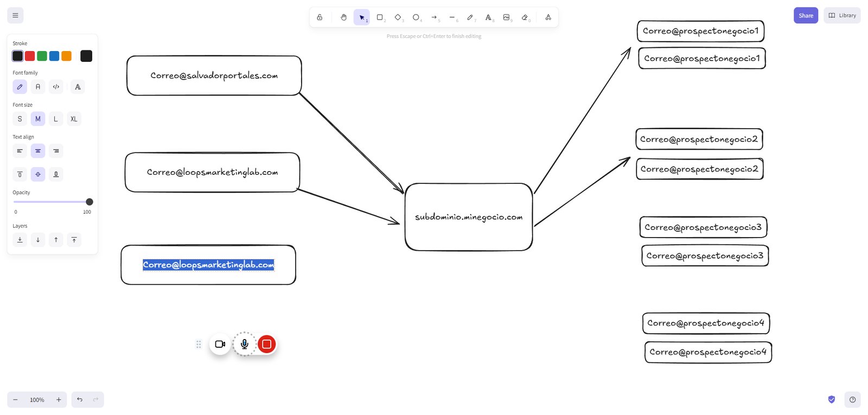Screen dimensions: 868x415
Task: Select the Eraser tool
Action: 525,17
